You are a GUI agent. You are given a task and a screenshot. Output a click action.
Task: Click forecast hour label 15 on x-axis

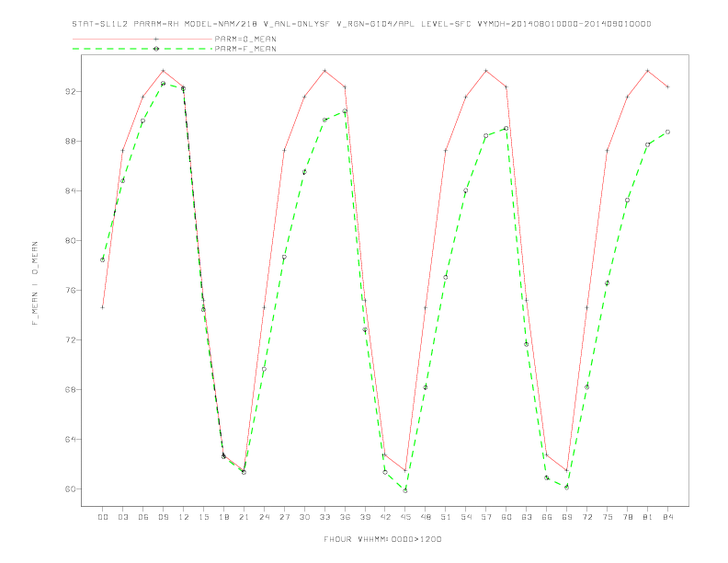coord(203,517)
